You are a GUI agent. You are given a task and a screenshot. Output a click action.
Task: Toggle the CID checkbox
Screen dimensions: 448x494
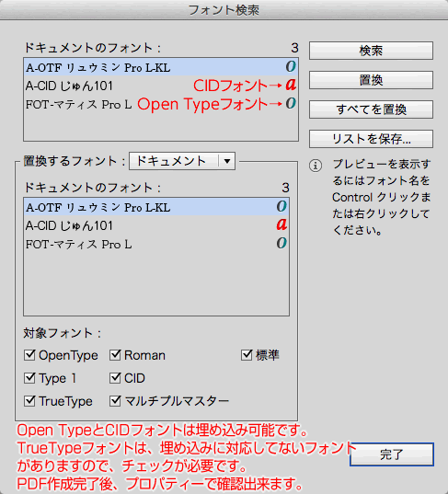[x=115, y=378]
